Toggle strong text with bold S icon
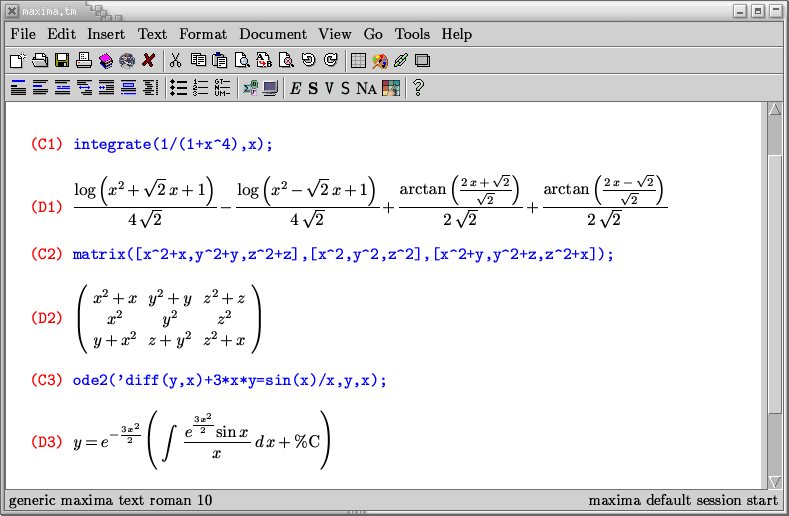The width and height of the screenshot is (789, 516). (x=313, y=88)
